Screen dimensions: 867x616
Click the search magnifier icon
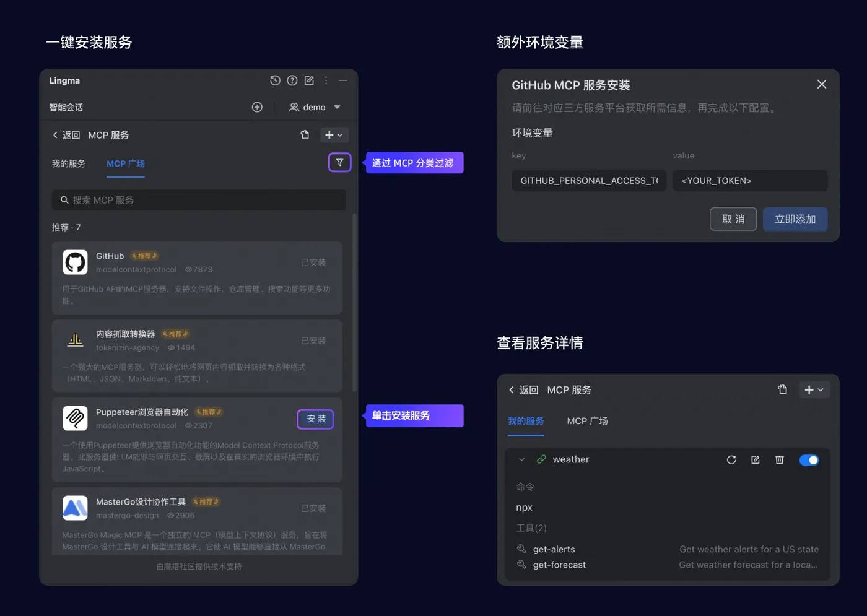(64, 200)
